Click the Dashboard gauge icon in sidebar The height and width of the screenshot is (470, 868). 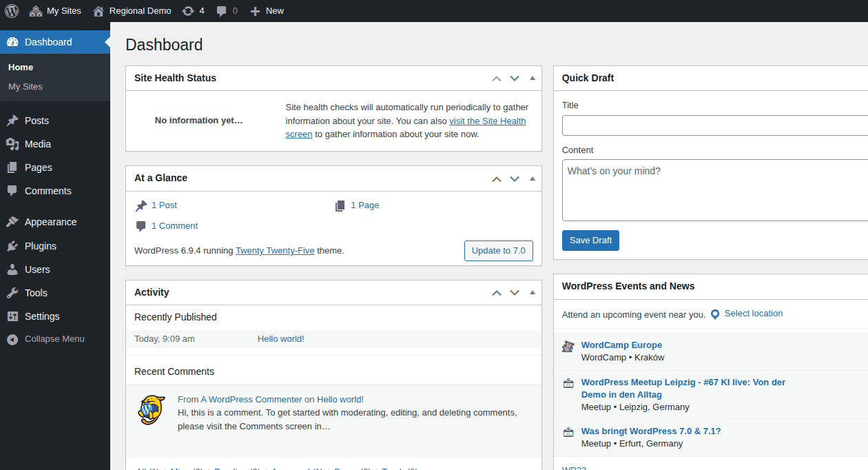pyautogui.click(x=12, y=42)
